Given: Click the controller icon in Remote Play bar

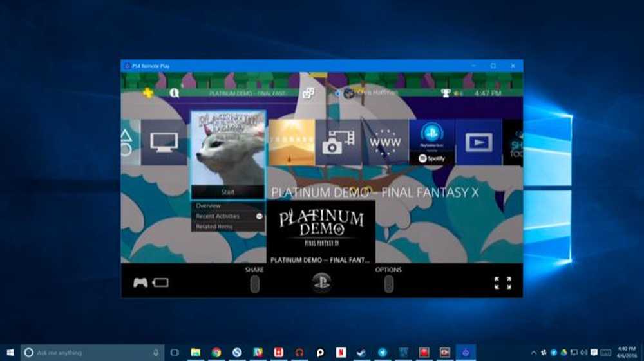Looking at the screenshot, I should [140, 282].
